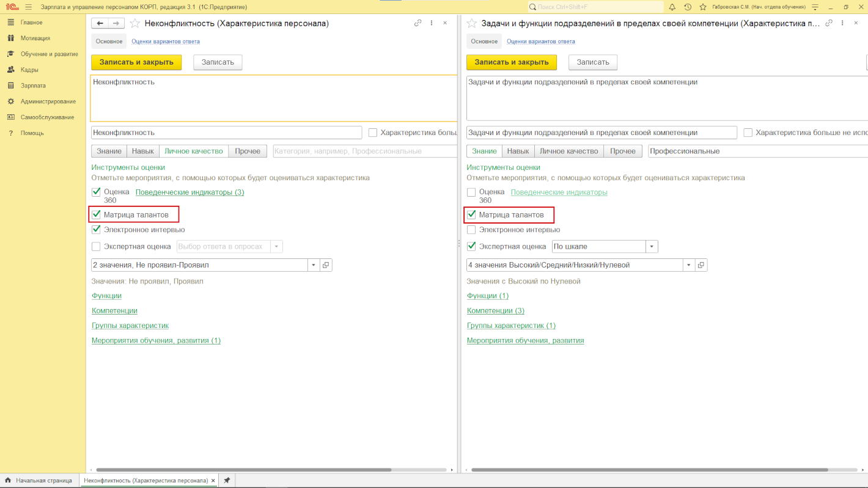Uncheck Электронное интервью in left form
This screenshot has height=488, width=868.
pos(96,230)
